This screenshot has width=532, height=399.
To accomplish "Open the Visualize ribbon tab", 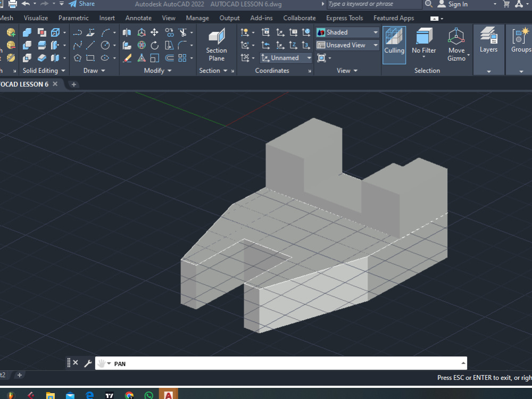I will pos(36,18).
